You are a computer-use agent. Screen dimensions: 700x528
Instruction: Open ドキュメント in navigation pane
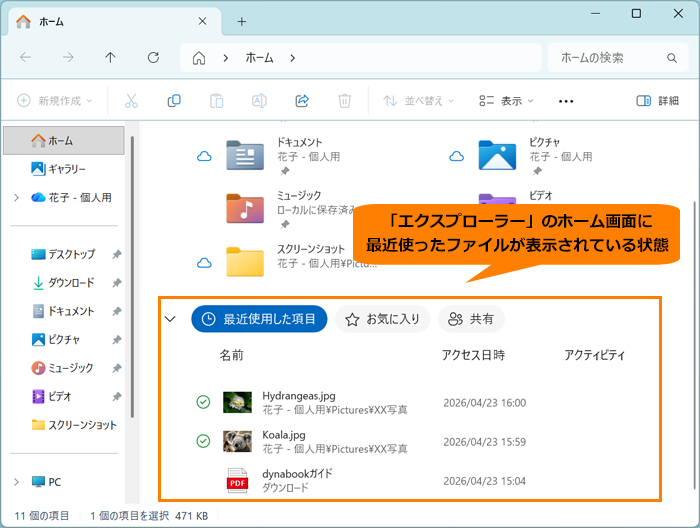(64, 311)
